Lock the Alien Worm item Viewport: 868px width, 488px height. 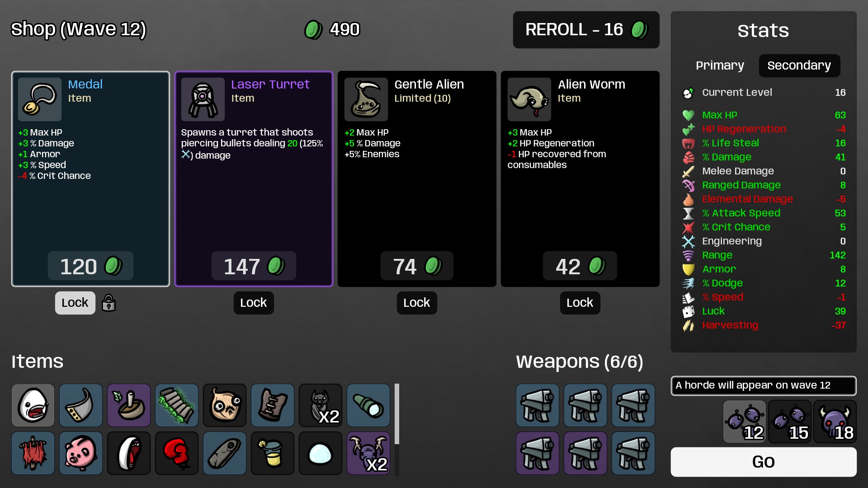[580, 303]
